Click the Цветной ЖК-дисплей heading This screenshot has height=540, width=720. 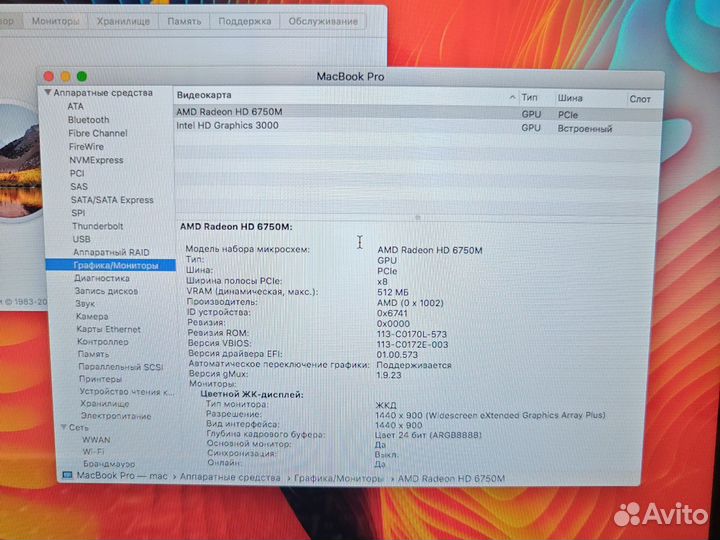[x=252, y=394]
